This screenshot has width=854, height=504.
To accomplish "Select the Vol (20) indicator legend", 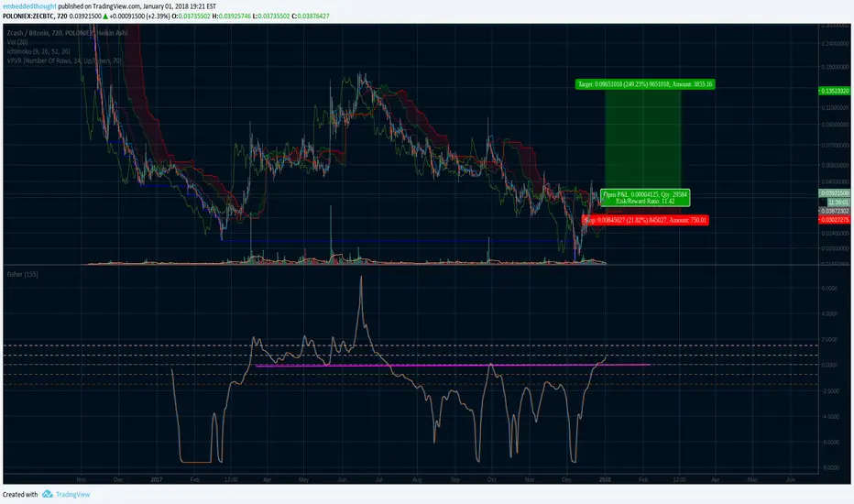I will click(17, 42).
